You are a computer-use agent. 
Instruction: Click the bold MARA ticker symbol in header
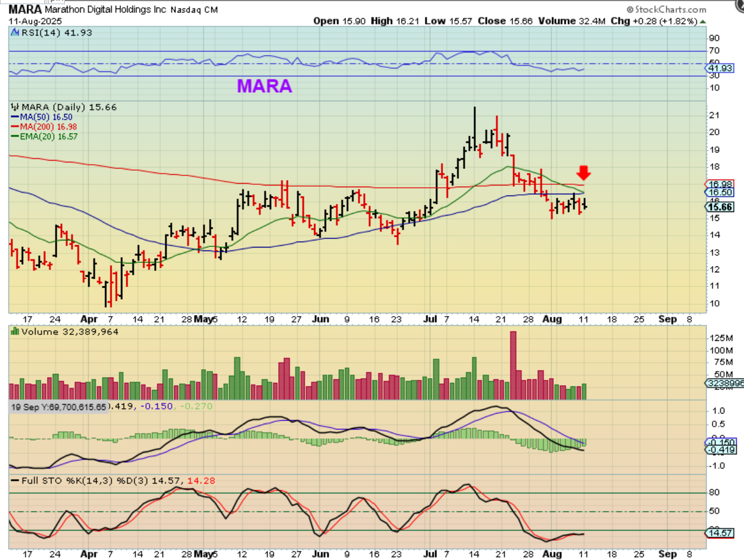pyautogui.click(x=25, y=10)
